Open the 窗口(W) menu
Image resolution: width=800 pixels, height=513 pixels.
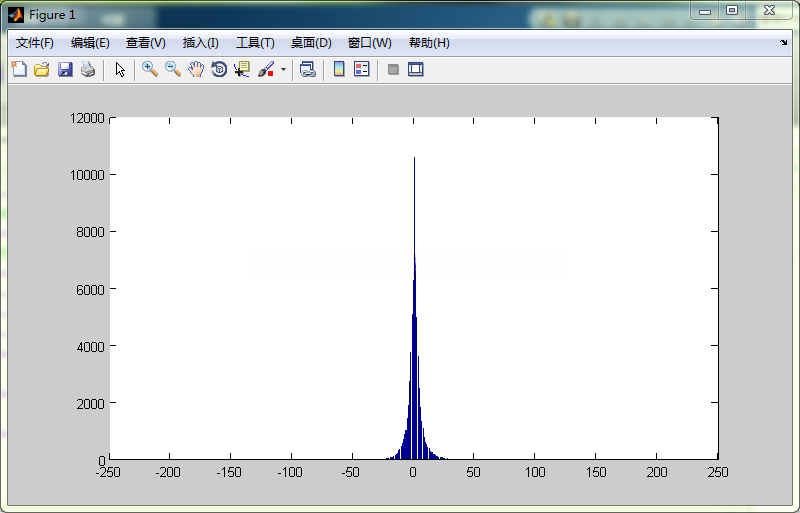tap(369, 43)
